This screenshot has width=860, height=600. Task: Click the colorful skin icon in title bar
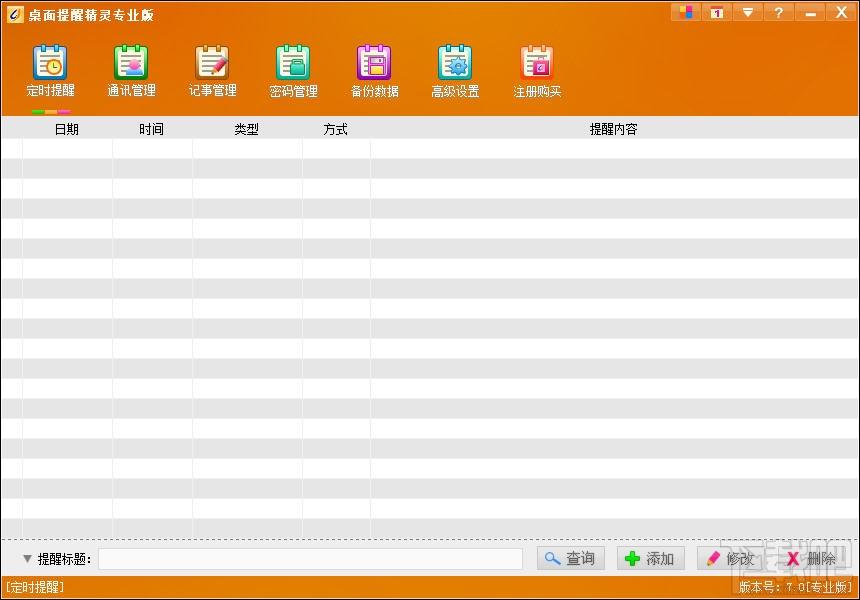(686, 12)
